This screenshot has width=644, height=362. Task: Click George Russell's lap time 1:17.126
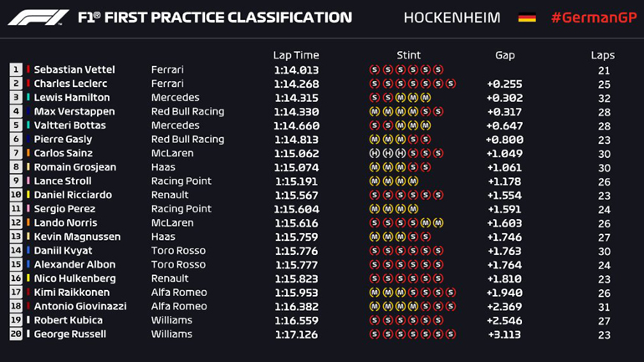296,334
